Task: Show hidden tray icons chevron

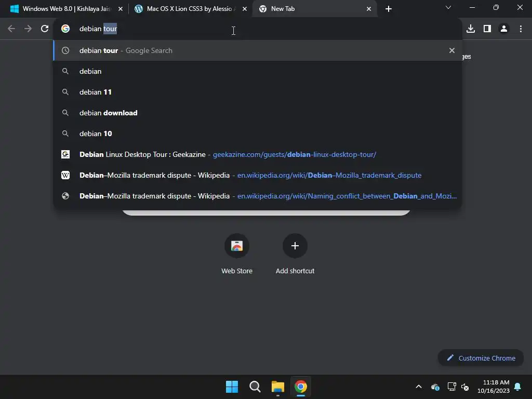Action: 419,387
